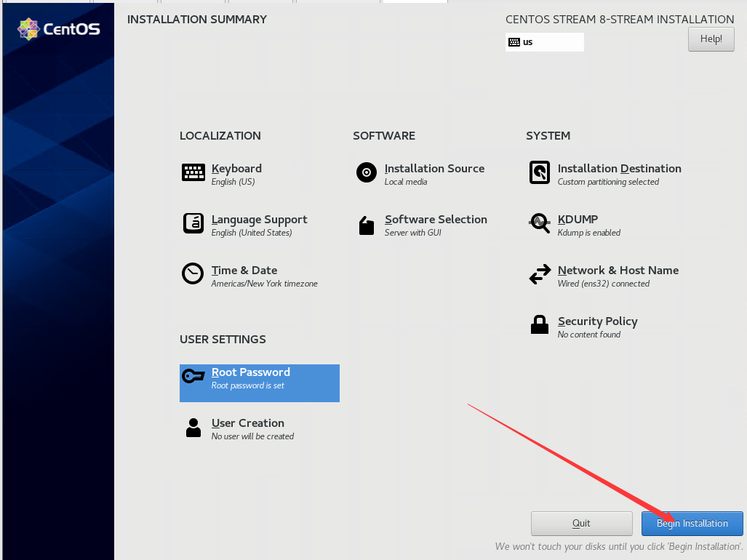747x560 pixels.
Task: Open Software Selection settings
Action: (436, 220)
